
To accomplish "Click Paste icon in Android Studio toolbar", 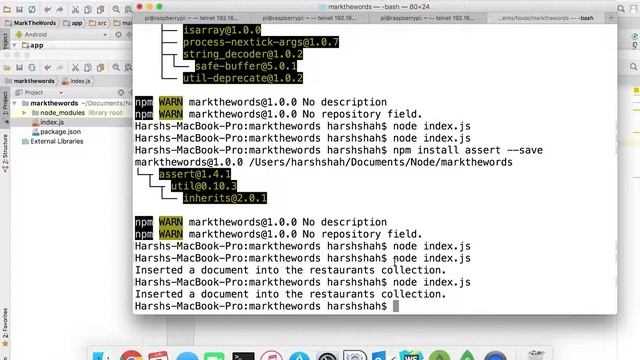I will click(x=100, y=9).
